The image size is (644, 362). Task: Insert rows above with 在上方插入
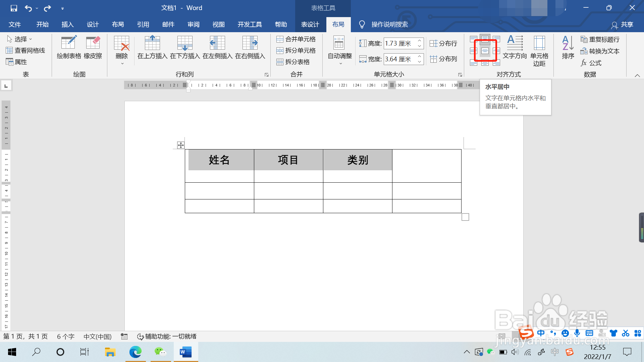coord(152,48)
